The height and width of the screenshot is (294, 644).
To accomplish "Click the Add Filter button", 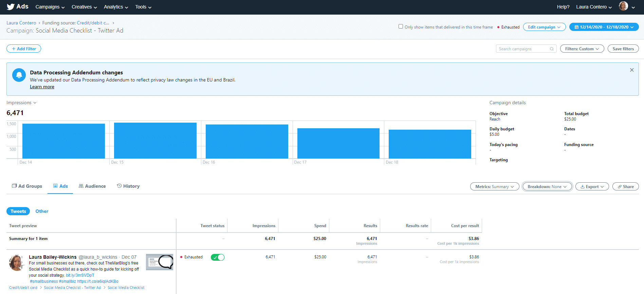I will (x=24, y=49).
